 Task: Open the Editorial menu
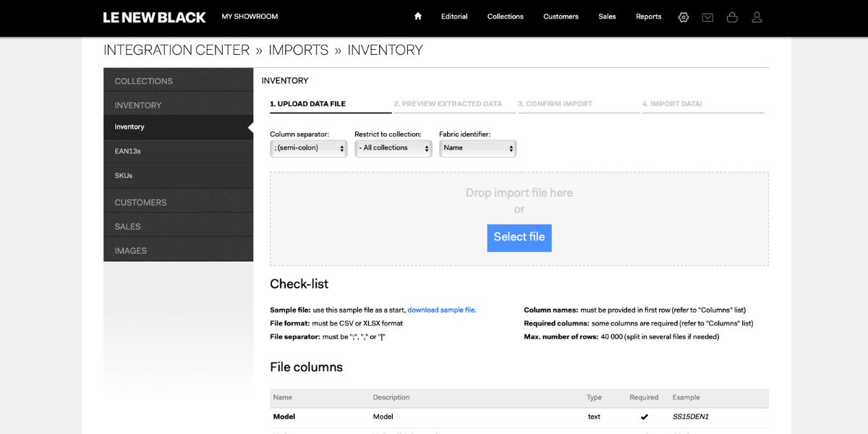point(454,17)
